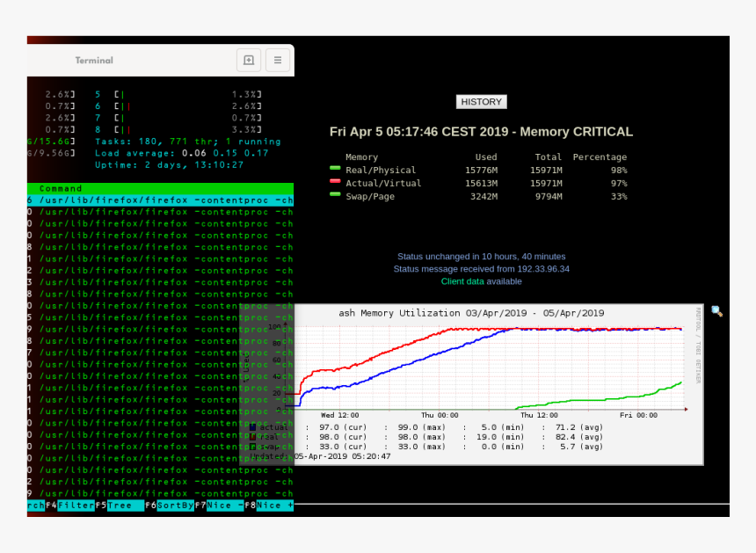Screen dimensions: 756x553
Task: Click the 'Tasks: 180, 771 thr' line
Action: click(x=188, y=142)
